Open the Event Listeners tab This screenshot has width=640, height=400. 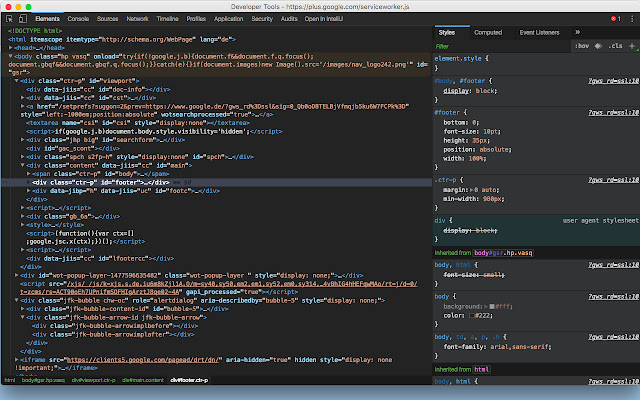pos(540,33)
